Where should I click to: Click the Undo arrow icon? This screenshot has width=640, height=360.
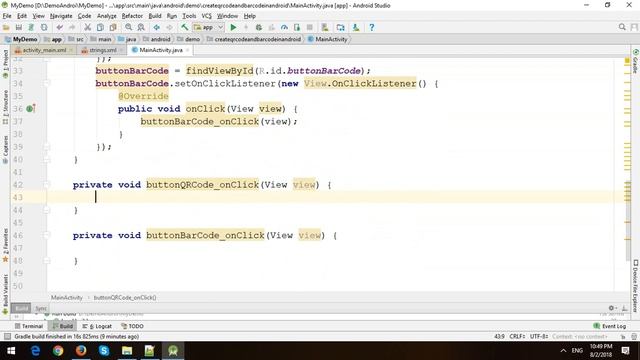tap(60, 27)
